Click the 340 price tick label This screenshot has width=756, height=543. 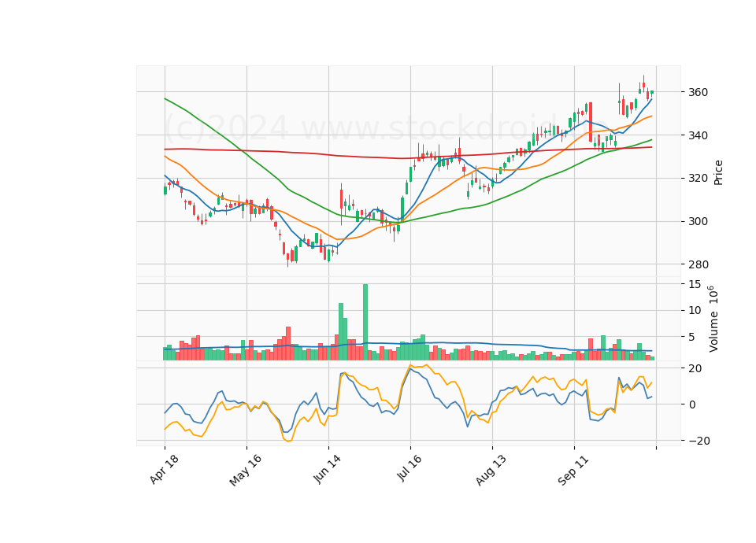[x=699, y=135]
